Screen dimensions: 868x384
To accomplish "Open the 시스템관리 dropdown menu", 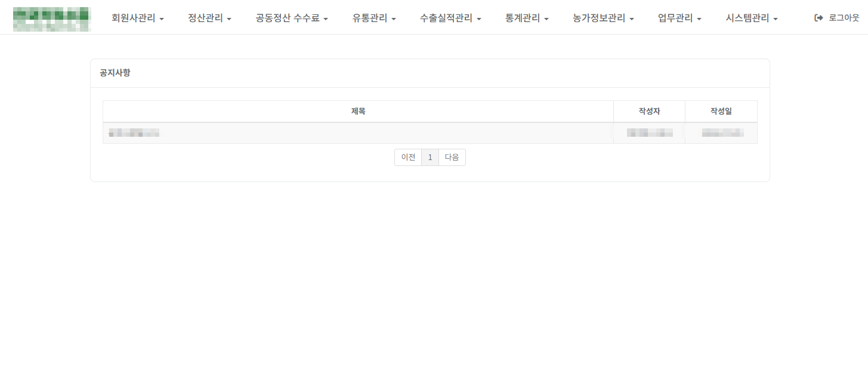I will click(x=752, y=19).
